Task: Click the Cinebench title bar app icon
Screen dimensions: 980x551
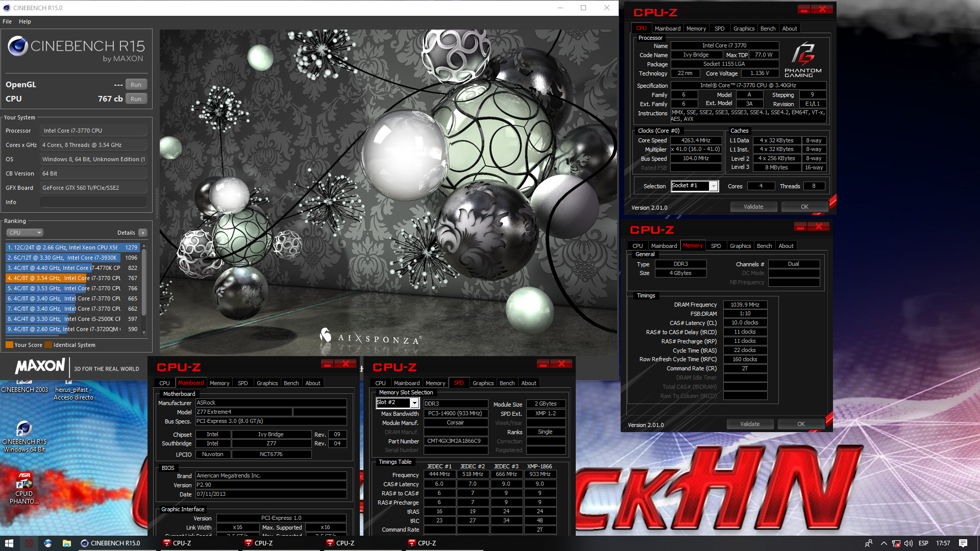Action: point(7,8)
